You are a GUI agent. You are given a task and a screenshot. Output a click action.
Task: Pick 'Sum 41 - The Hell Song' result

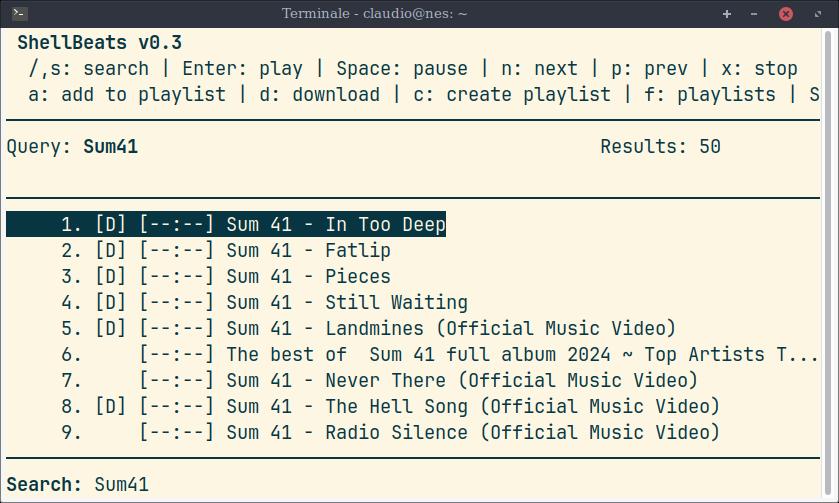tap(472, 407)
